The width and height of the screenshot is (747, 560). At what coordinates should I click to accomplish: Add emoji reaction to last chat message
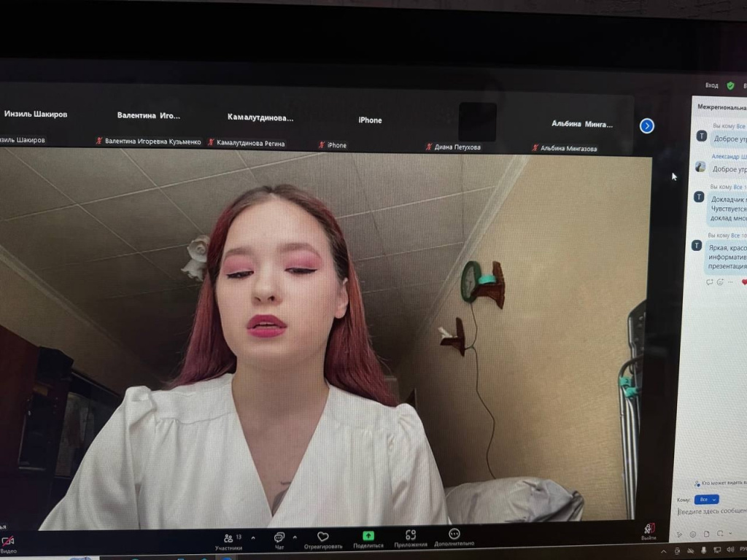[x=720, y=282]
